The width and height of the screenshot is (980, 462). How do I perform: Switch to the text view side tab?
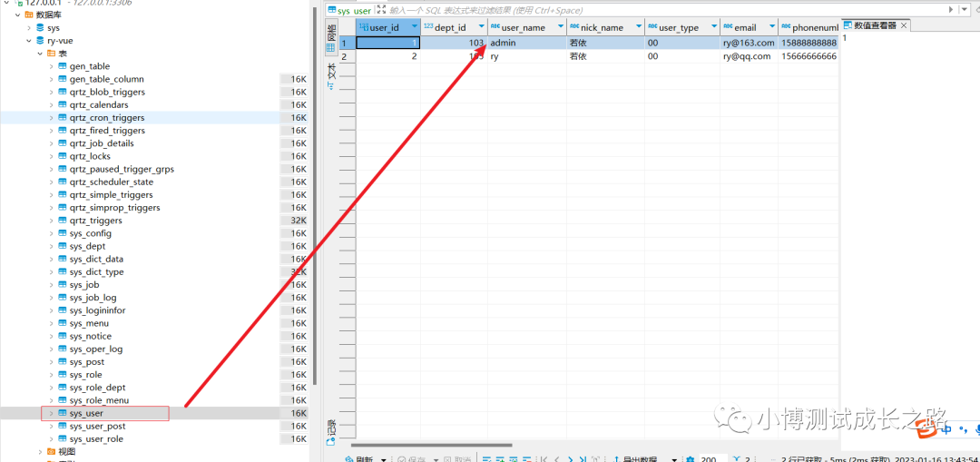tap(330, 76)
